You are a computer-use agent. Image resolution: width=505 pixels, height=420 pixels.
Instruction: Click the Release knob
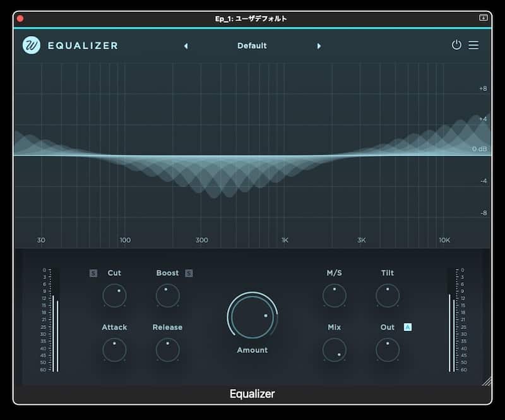click(167, 350)
